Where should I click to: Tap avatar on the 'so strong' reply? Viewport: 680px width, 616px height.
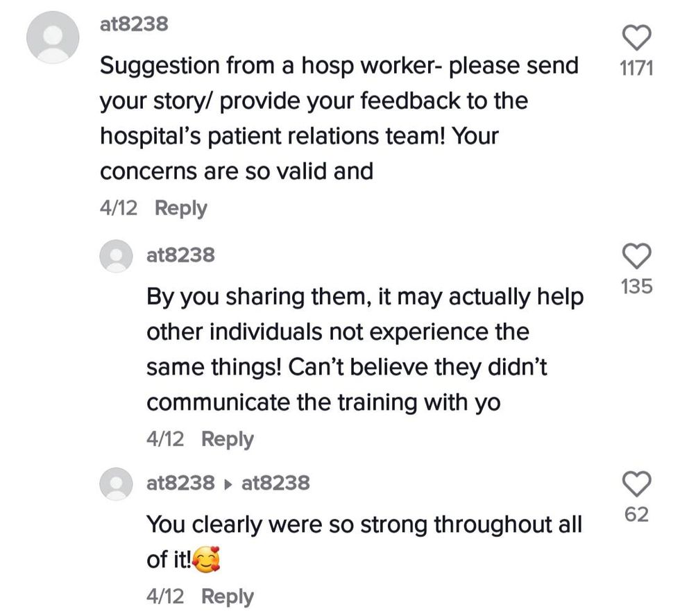(x=117, y=484)
